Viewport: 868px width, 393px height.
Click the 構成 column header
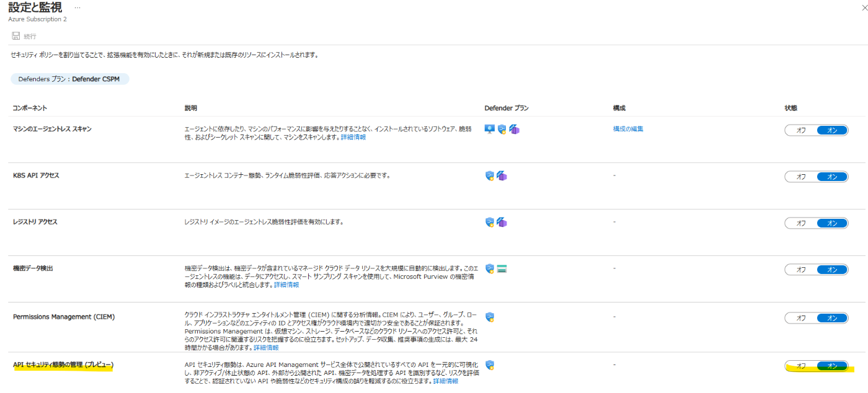pyautogui.click(x=619, y=108)
